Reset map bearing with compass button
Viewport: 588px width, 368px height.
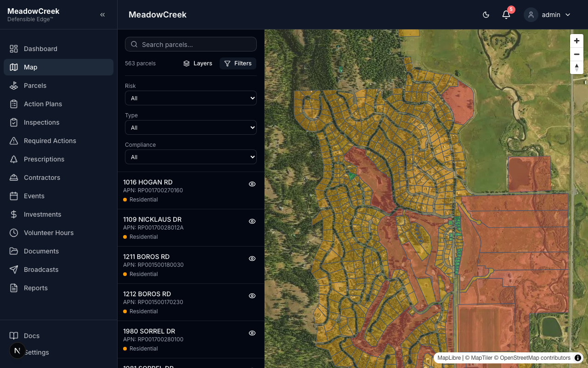577,67
